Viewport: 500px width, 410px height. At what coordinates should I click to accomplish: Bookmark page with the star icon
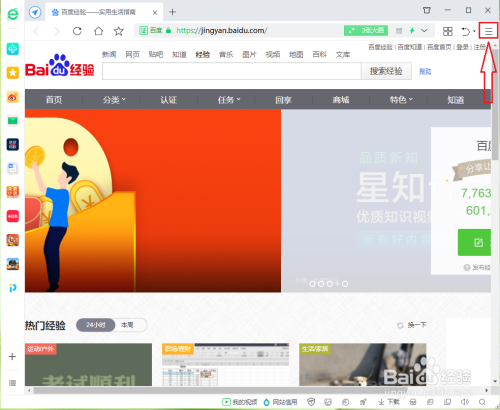(119, 31)
